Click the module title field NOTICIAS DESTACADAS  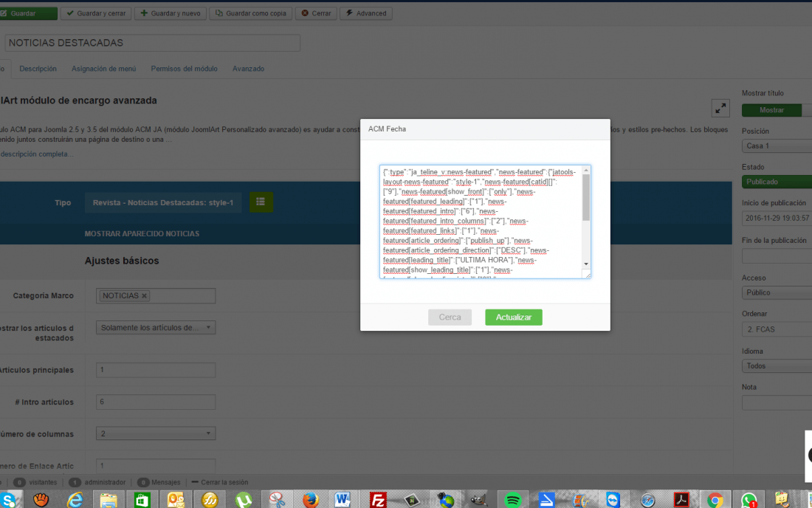click(x=153, y=43)
